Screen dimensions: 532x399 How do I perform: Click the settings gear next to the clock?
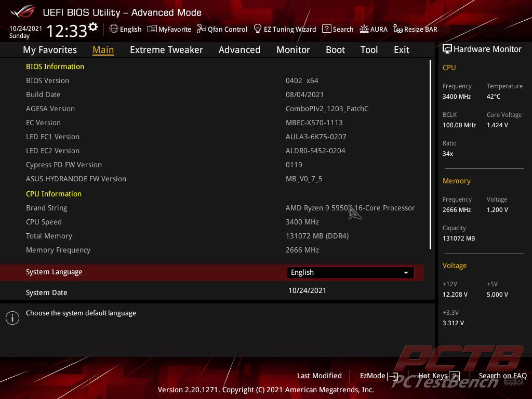click(x=93, y=27)
